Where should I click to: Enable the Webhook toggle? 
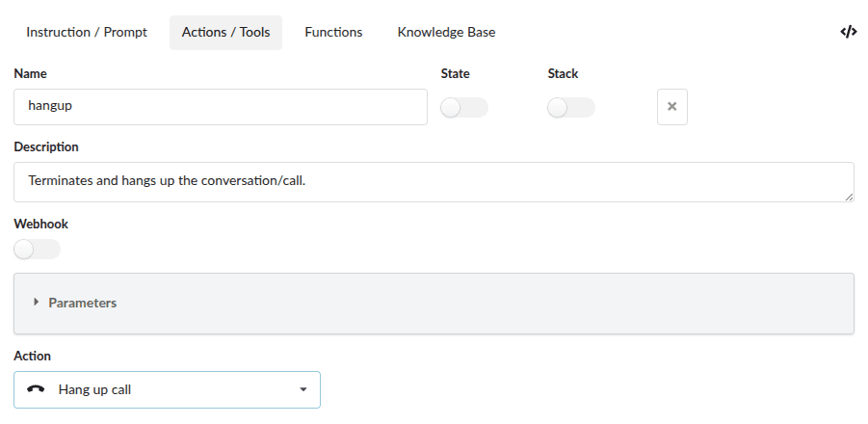[x=37, y=250]
